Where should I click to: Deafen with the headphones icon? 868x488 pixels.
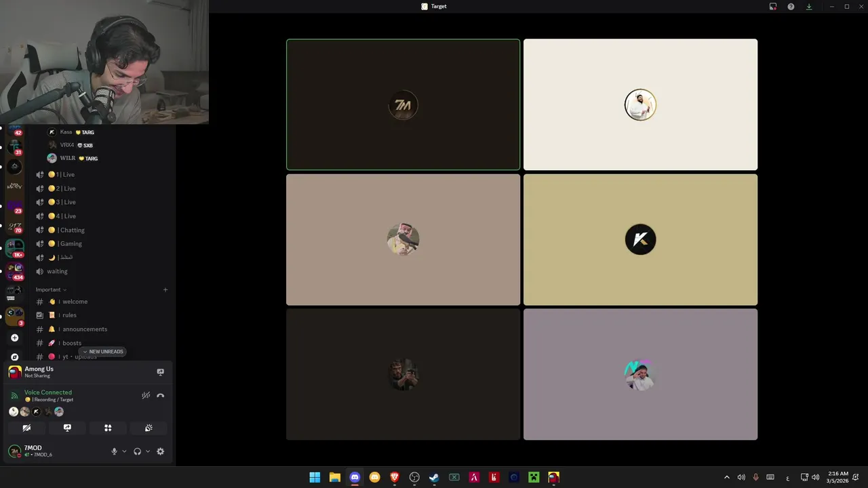click(x=137, y=451)
